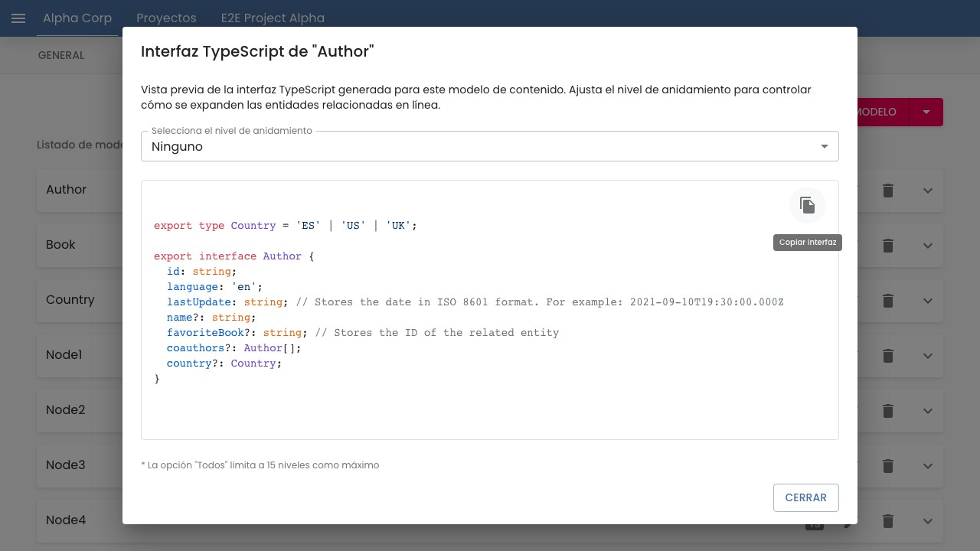Click the 'id: string' code line
Image resolution: width=980 pixels, height=551 pixels.
point(202,272)
